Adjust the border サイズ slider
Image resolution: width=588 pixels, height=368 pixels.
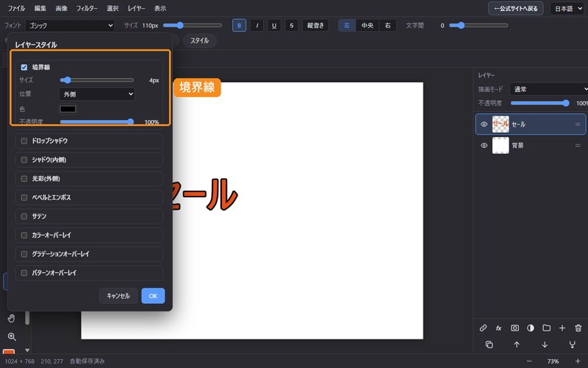tap(97, 80)
